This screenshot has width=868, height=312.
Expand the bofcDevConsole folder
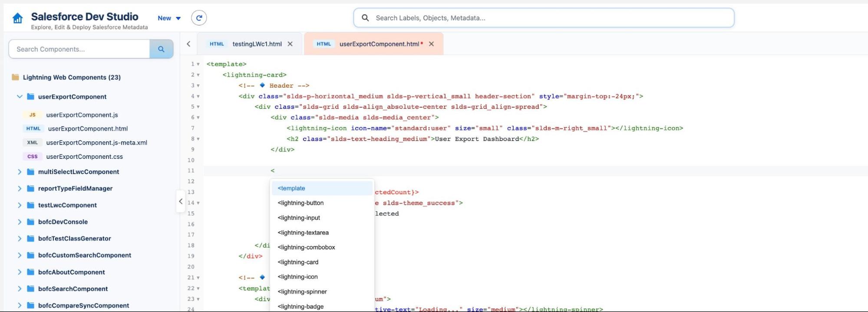coord(20,222)
